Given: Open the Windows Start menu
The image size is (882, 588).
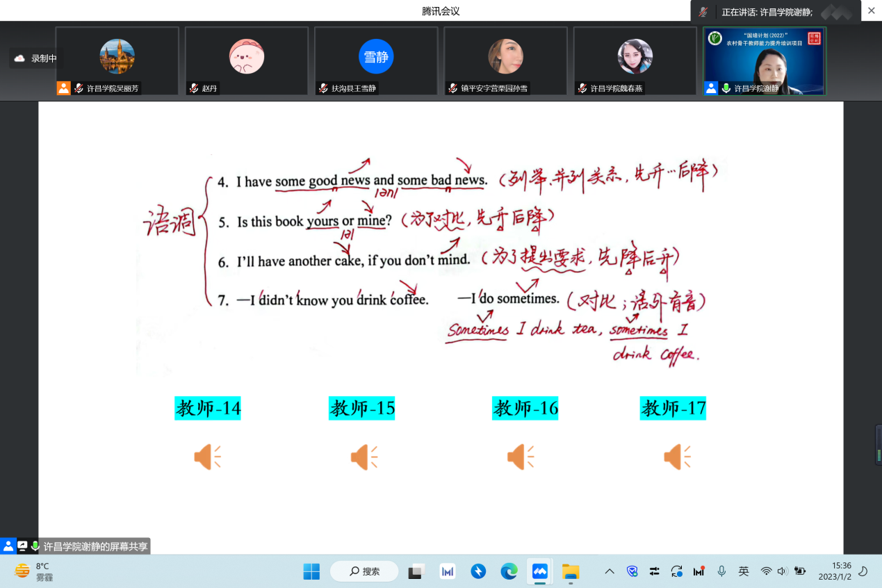Looking at the screenshot, I should point(311,571).
